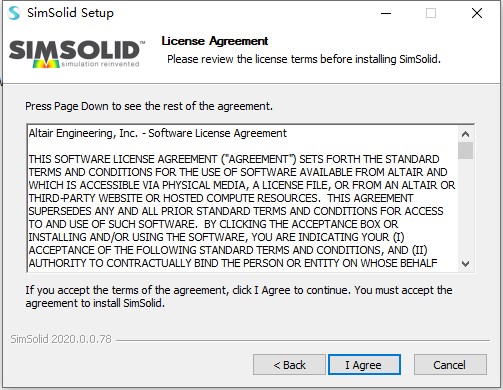Click the 'License Agreement' heading

click(x=215, y=41)
